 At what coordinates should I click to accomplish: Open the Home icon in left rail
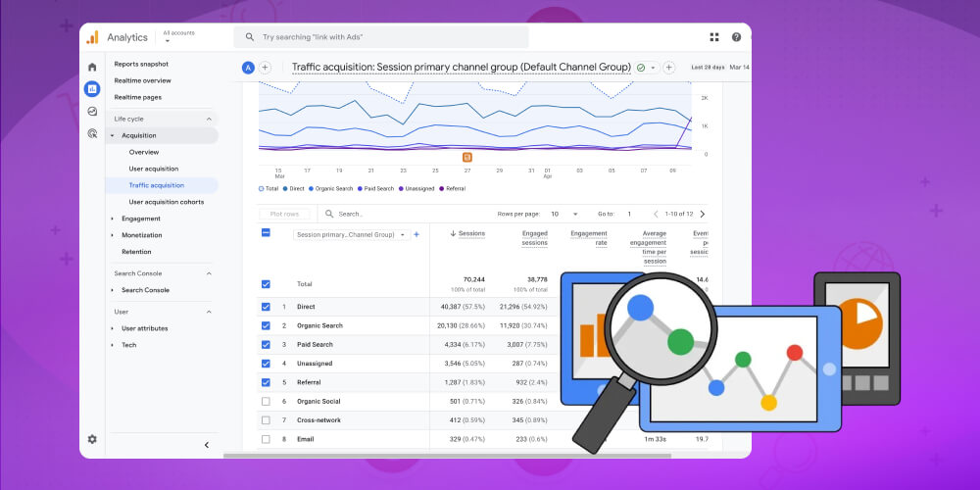click(x=92, y=67)
